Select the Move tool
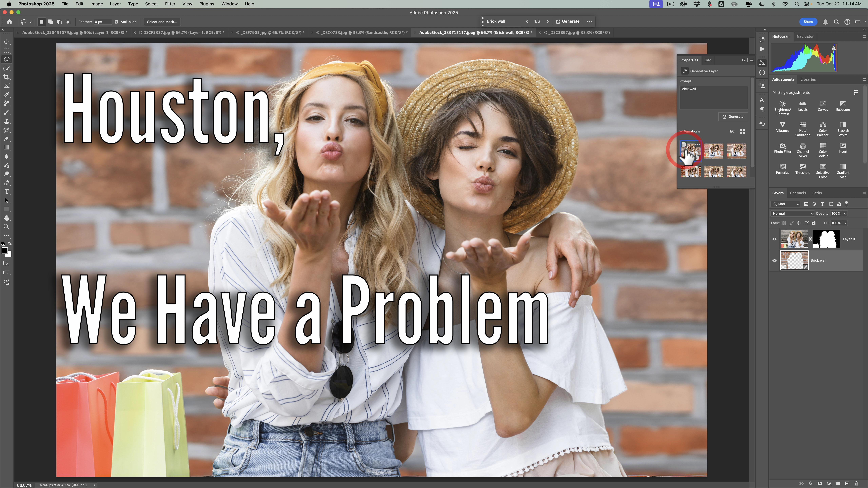868x488 pixels. click(6, 42)
